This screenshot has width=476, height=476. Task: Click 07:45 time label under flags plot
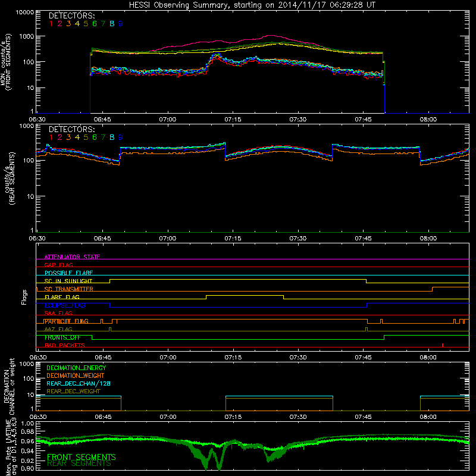[x=363, y=358]
